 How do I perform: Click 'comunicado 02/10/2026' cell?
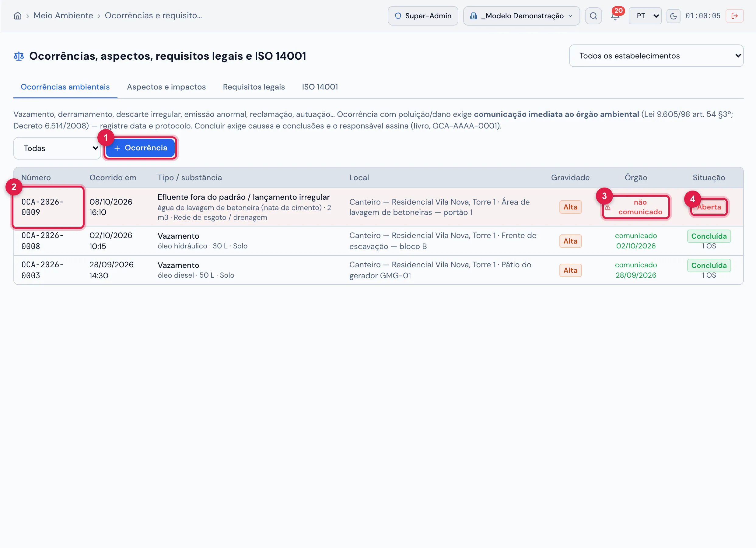coord(636,241)
